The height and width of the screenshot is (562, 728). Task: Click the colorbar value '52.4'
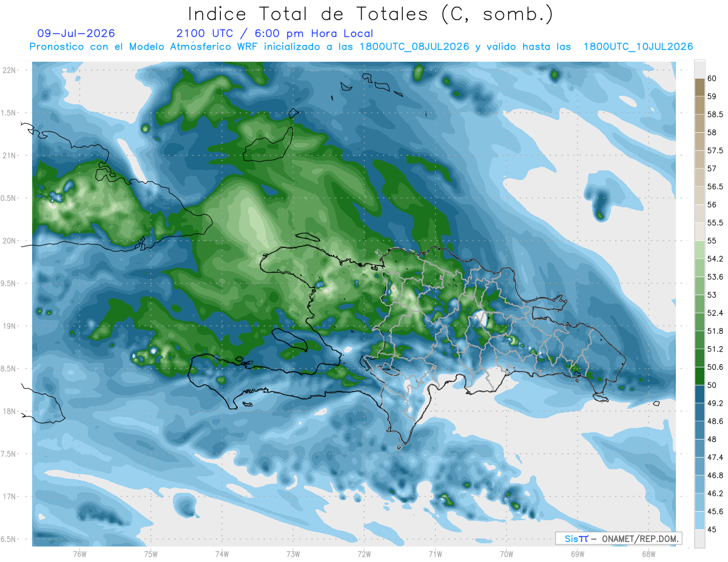tap(715, 313)
